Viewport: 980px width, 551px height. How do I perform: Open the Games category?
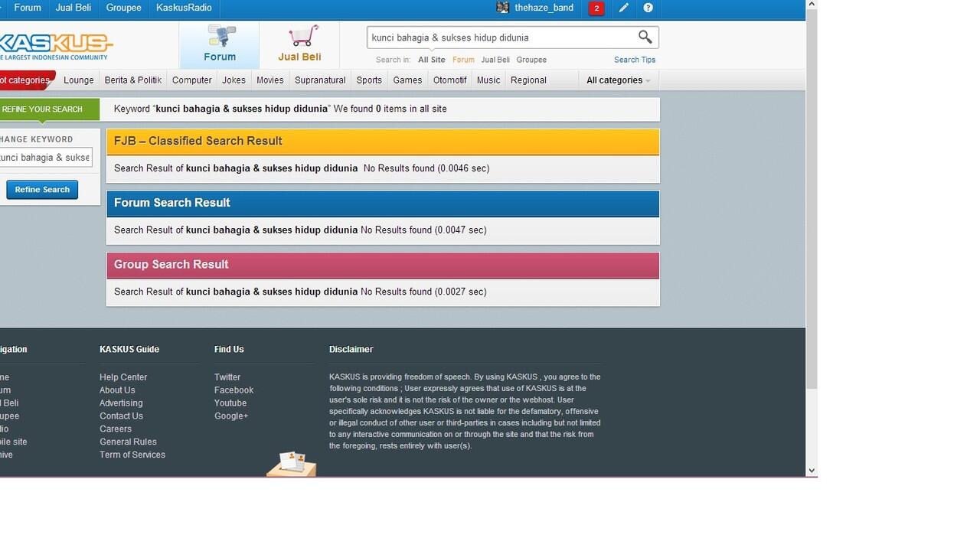407,80
